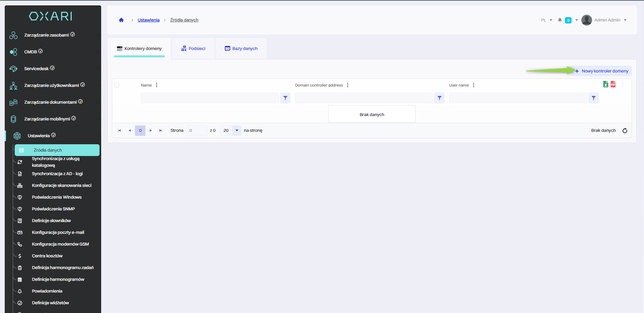Open filter for User name column
This screenshot has width=644, height=313.
[x=593, y=98]
